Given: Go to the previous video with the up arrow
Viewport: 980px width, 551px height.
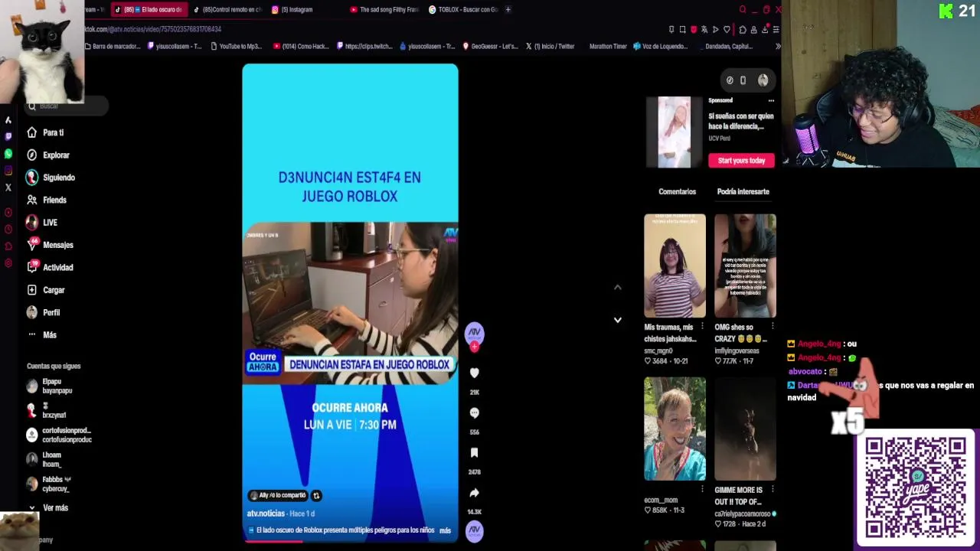Looking at the screenshot, I should 618,287.
